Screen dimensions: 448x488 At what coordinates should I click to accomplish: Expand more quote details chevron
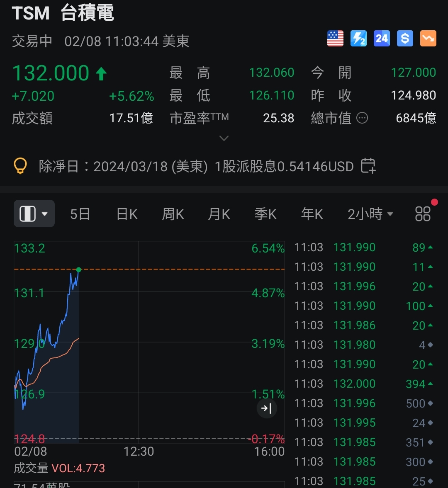[x=224, y=138]
